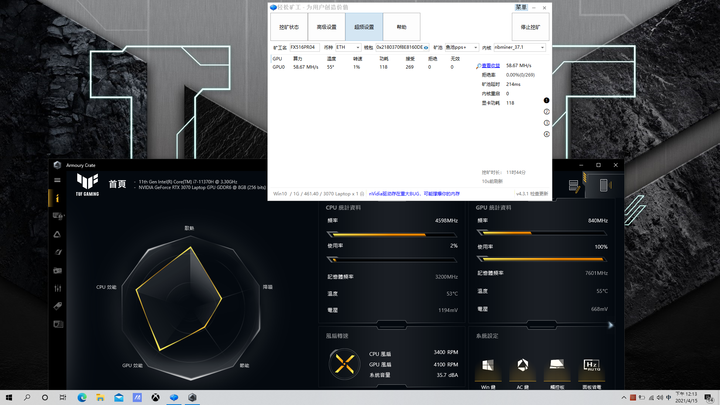The image size is (720, 405).
Task: Open taskbar search magnifier
Action: pyautogui.click(x=27, y=398)
